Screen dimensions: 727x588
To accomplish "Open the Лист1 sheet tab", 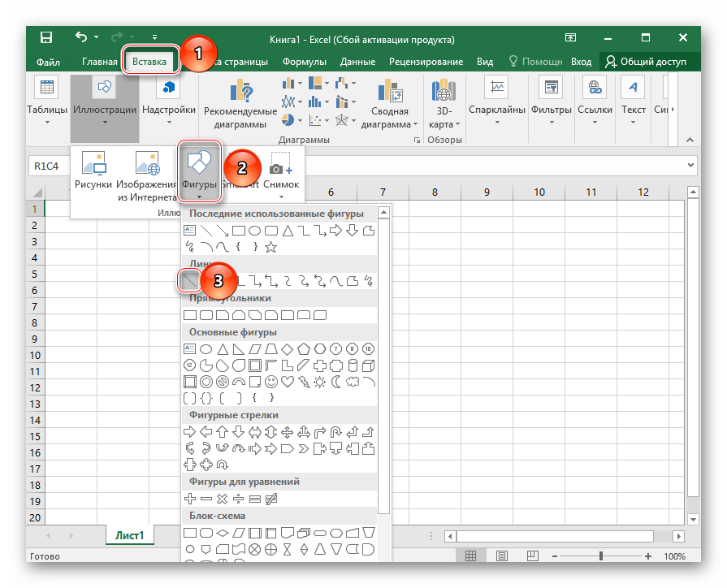I will (129, 535).
